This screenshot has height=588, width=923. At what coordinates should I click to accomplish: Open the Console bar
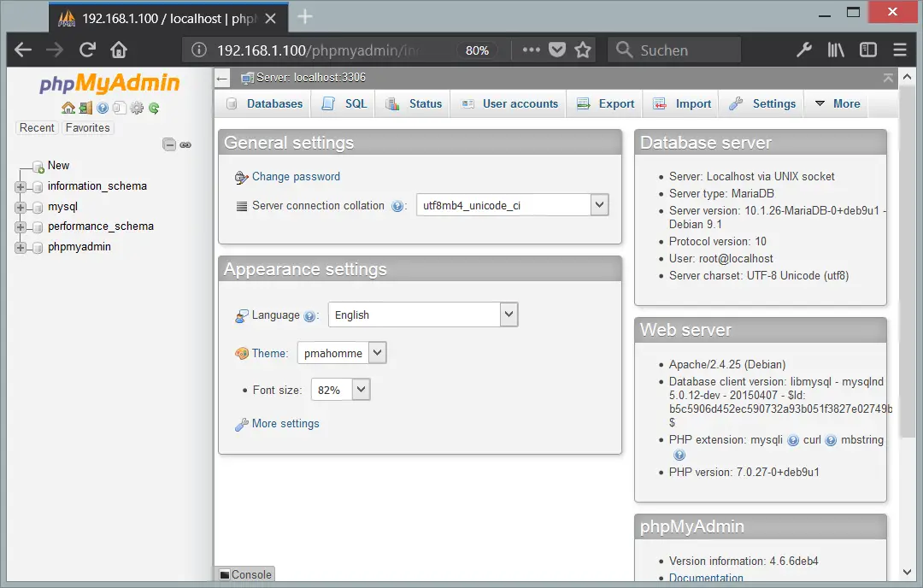point(245,574)
